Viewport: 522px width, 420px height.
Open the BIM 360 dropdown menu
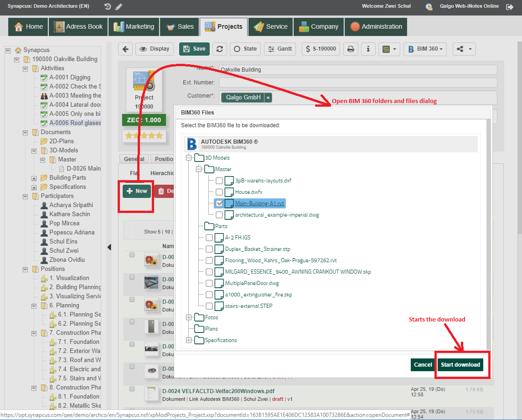pyautogui.click(x=425, y=49)
